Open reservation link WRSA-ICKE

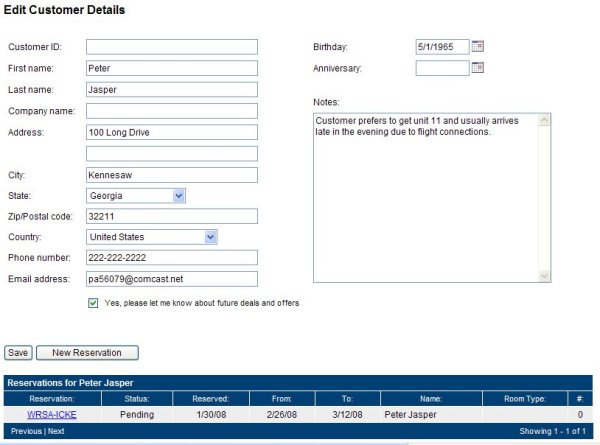point(52,414)
